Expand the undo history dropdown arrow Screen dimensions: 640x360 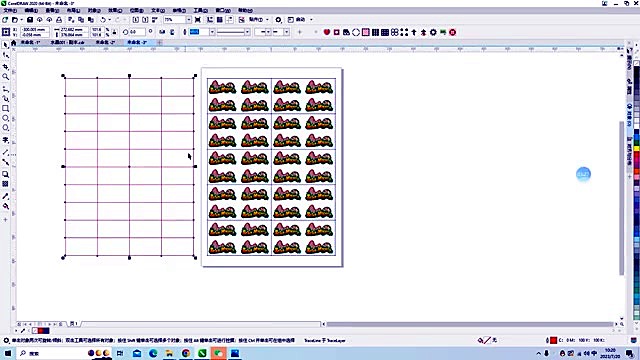click(x=110, y=20)
